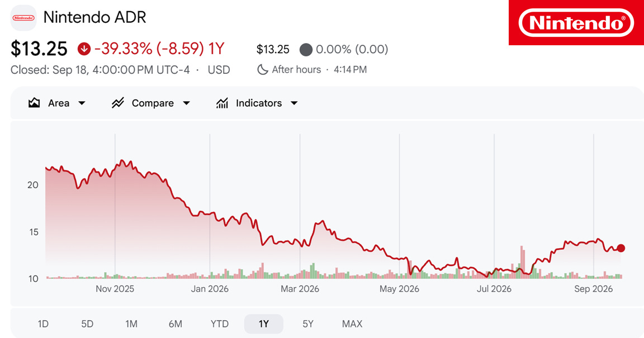Select the YTD range
The image size is (644, 338).
(220, 323)
